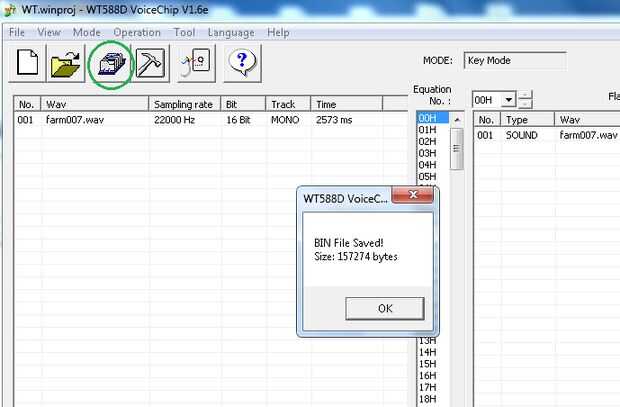Click the Sampling rate column header
The image size is (620, 407).
pos(184,104)
